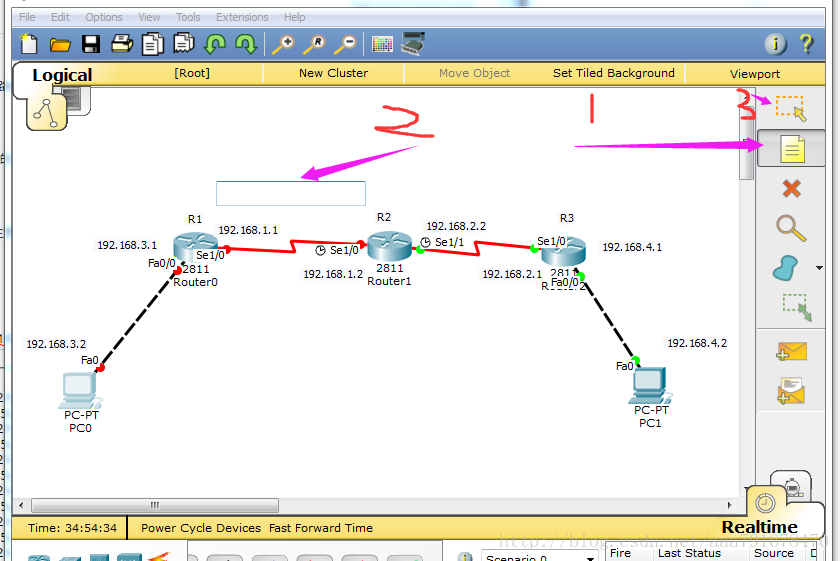Choose the Select tool in right sidebar
Viewport: 840px width, 561px height.
click(x=791, y=108)
